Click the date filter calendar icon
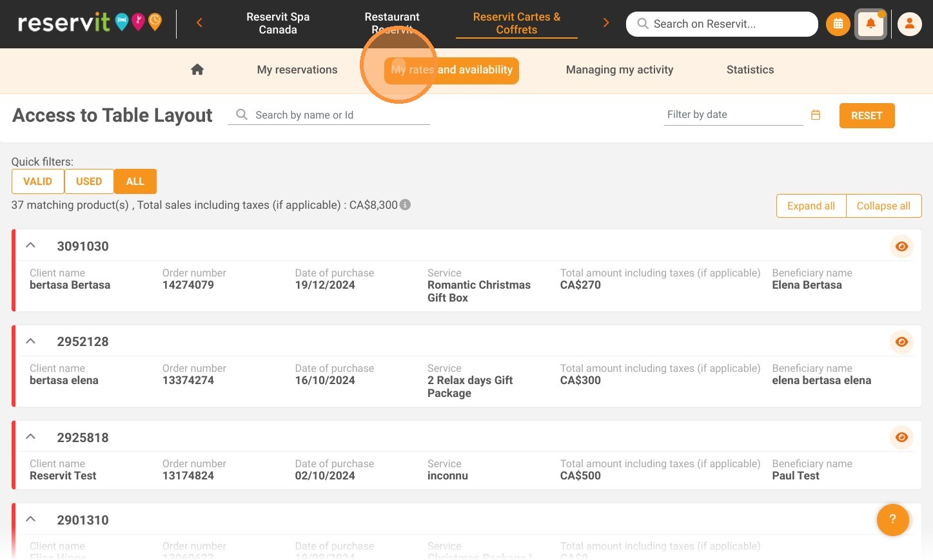The image size is (933, 560). point(816,115)
